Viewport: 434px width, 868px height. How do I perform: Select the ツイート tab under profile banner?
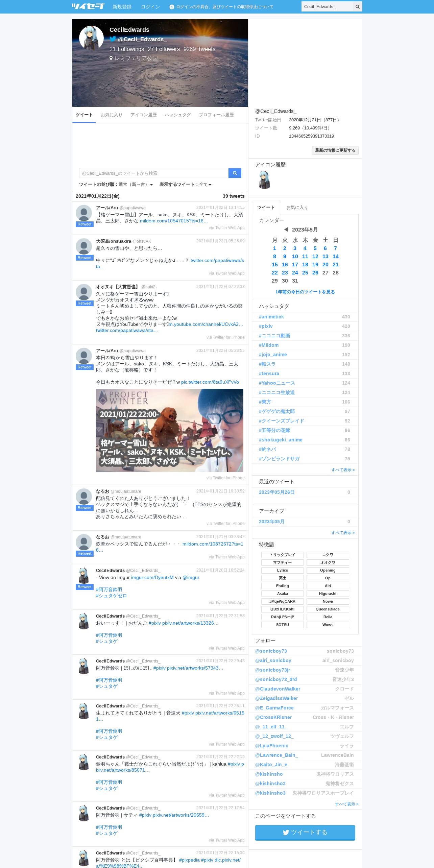pyautogui.click(x=84, y=115)
